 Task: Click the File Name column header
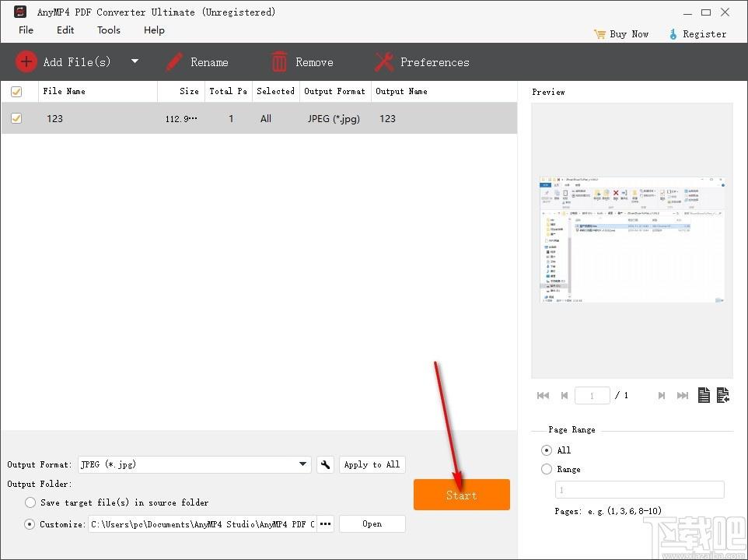point(98,91)
